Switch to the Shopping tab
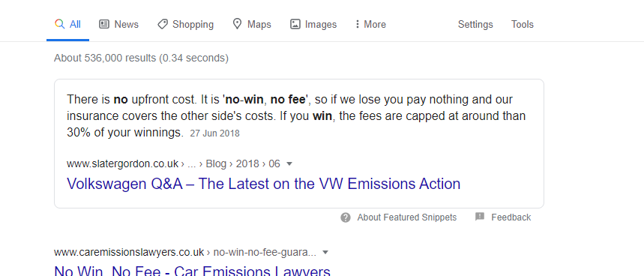Image resolution: width=644 pixels, height=276 pixels. [x=185, y=24]
